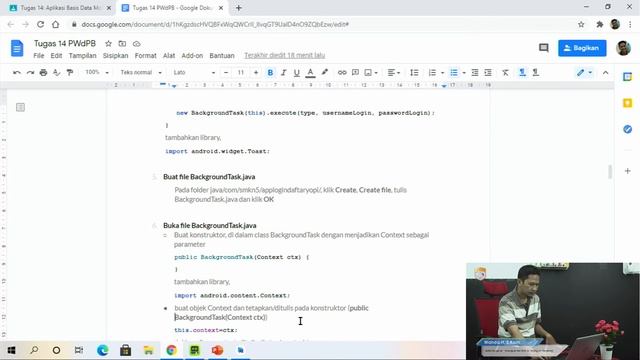Select the paint format tool
The height and width of the screenshot is (360, 640).
click(70, 73)
